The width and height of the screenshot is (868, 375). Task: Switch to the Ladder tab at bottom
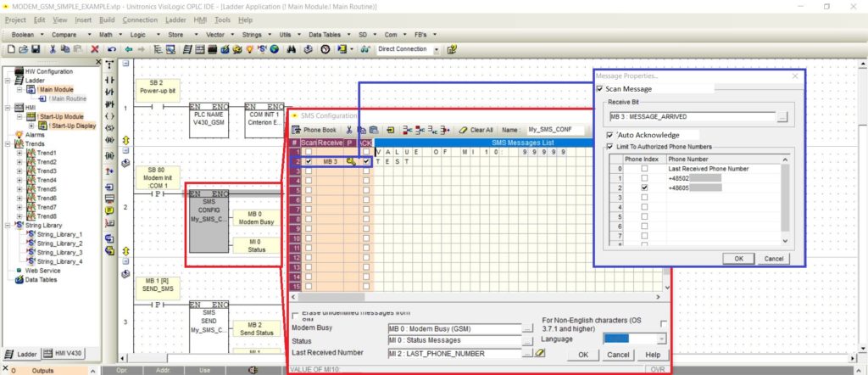pyautogui.click(x=21, y=354)
